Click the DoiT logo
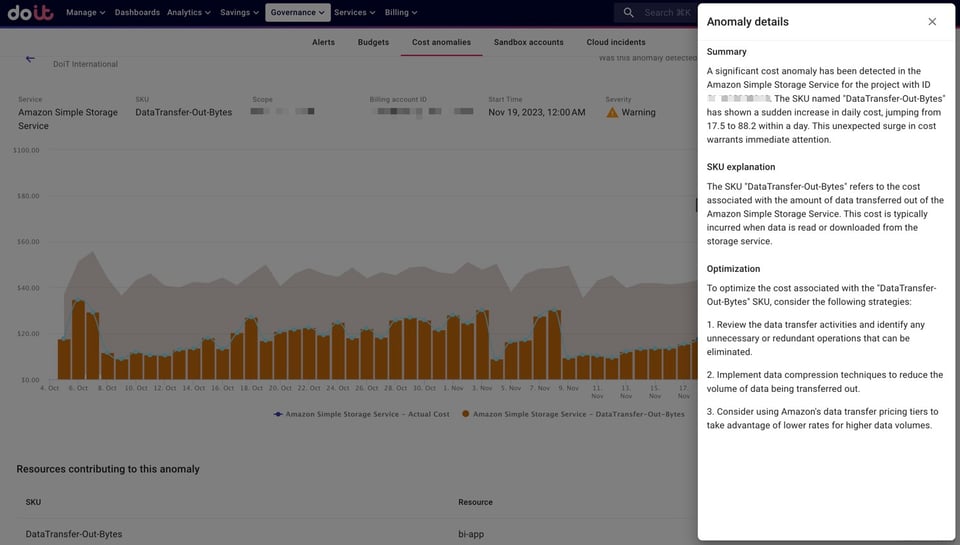The height and width of the screenshot is (545, 960). pos(31,12)
